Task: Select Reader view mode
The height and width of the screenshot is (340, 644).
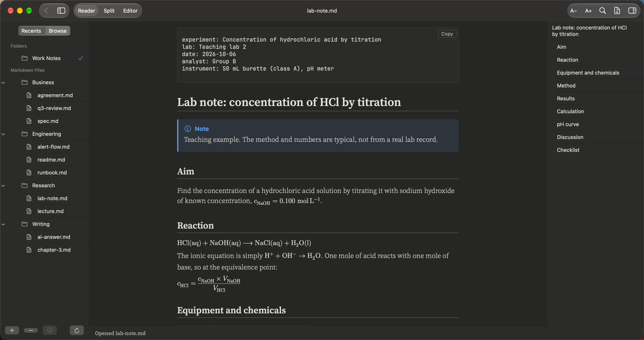Action: [x=86, y=11]
